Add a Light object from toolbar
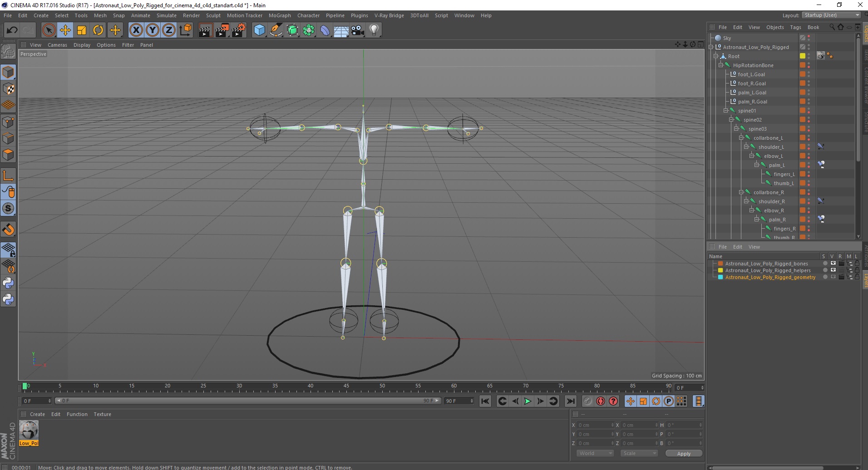This screenshot has height=470, width=868. coord(374,30)
